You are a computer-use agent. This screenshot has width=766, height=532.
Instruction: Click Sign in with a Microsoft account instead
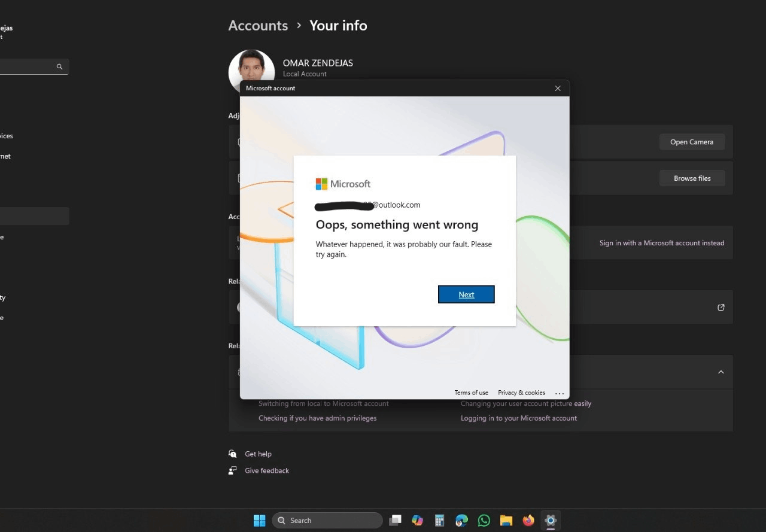pos(662,243)
